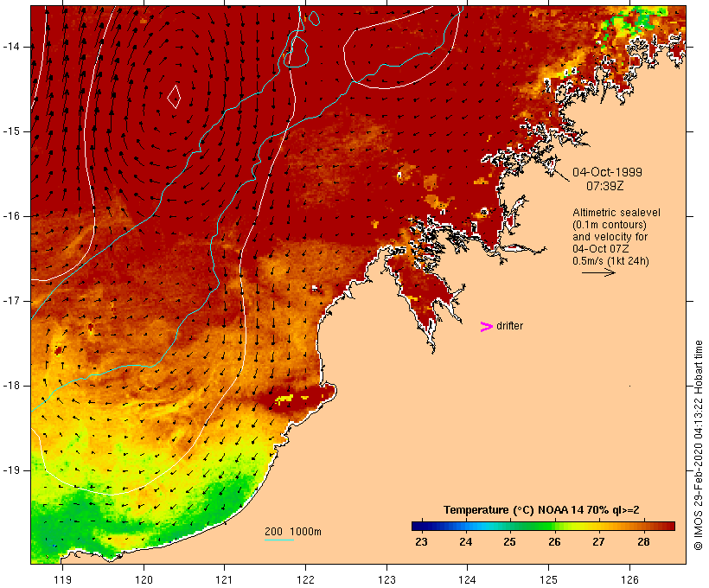The width and height of the screenshot is (709, 588).
Task: Click the colorbar value '25'
Action: (x=509, y=541)
